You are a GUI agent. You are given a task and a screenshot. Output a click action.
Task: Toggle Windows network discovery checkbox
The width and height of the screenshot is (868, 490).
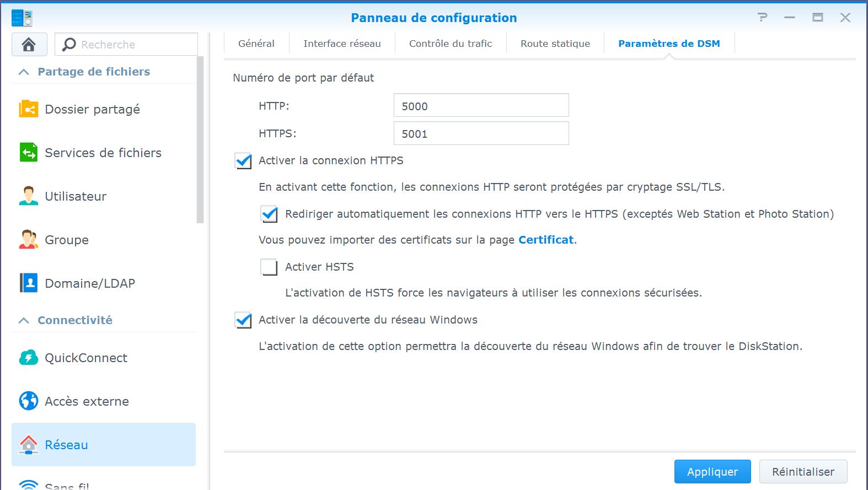(243, 320)
